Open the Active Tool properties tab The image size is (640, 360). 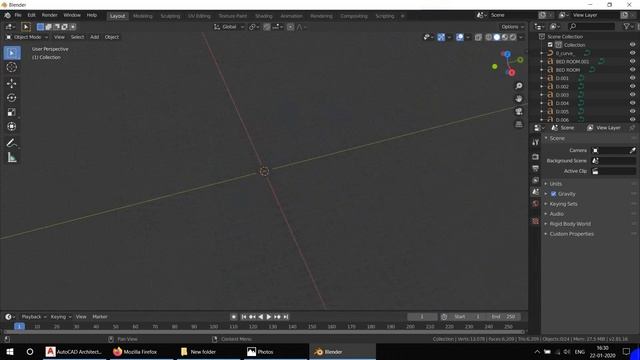(536, 142)
